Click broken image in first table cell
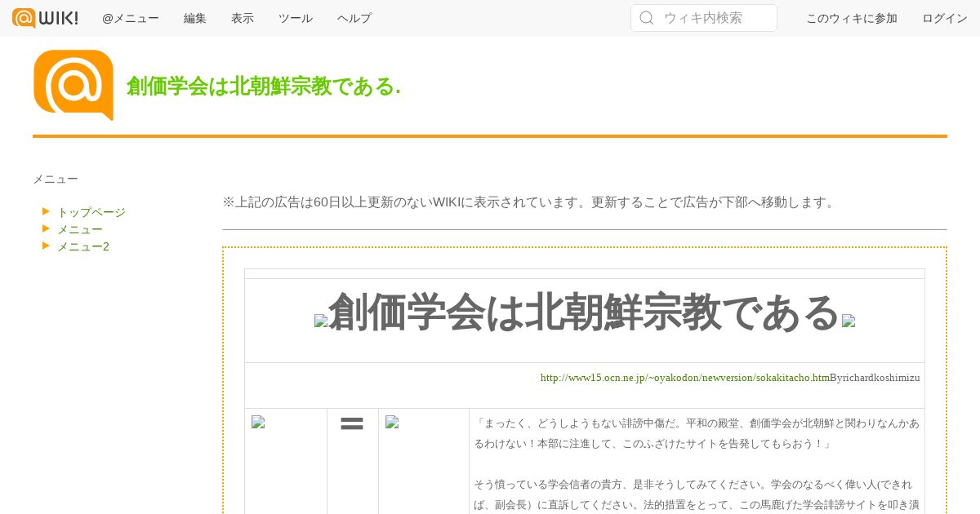This screenshot has width=980, height=514. click(258, 422)
